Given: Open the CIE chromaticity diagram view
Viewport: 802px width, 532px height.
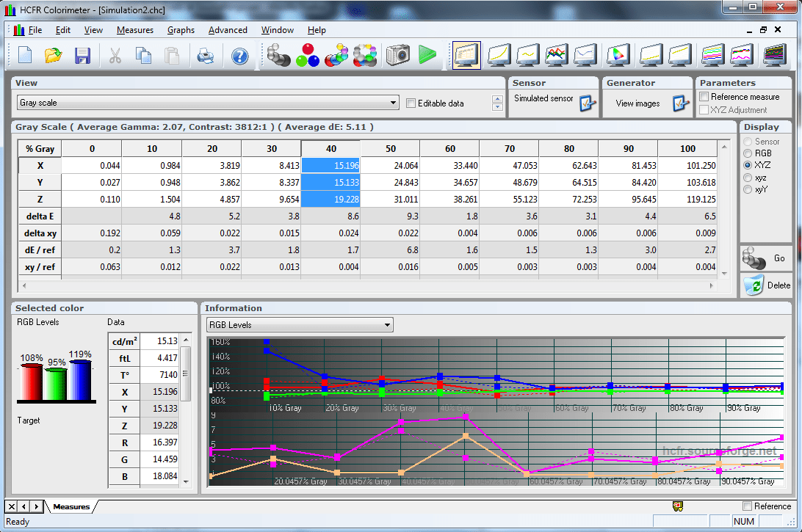Looking at the screenshot, I should (617, 54).
